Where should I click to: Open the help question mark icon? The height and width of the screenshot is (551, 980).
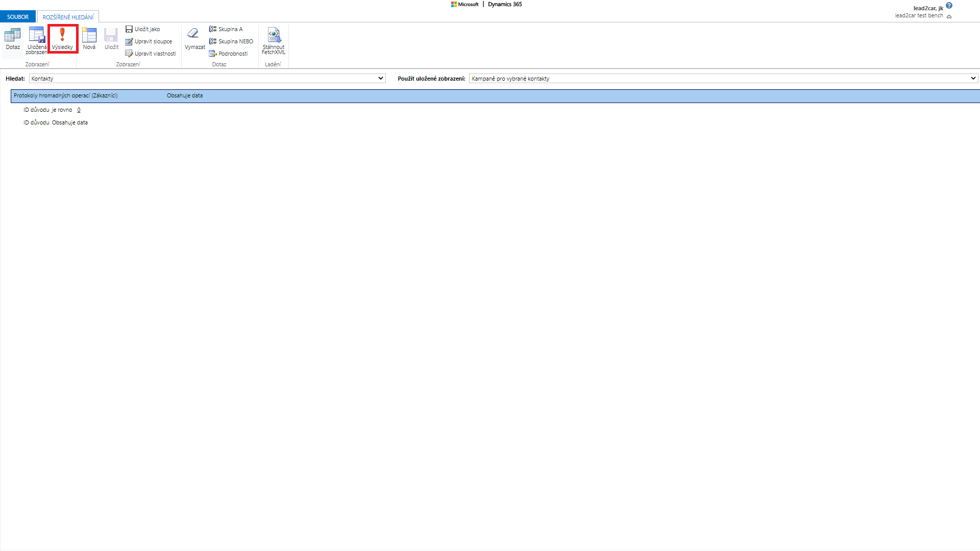click(x=949, y=6)
